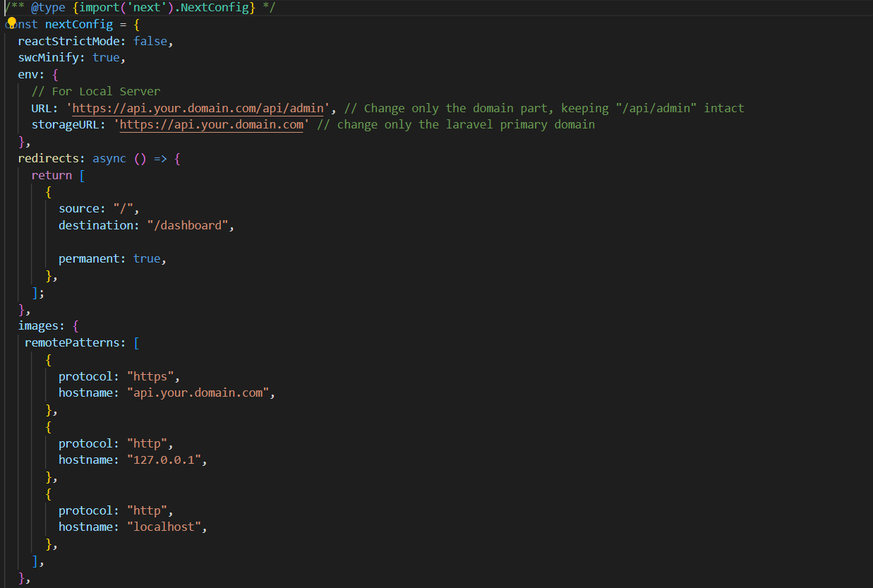Click the yellow lightbulb code action icon
Screen dimensions: 873x588
11,23
